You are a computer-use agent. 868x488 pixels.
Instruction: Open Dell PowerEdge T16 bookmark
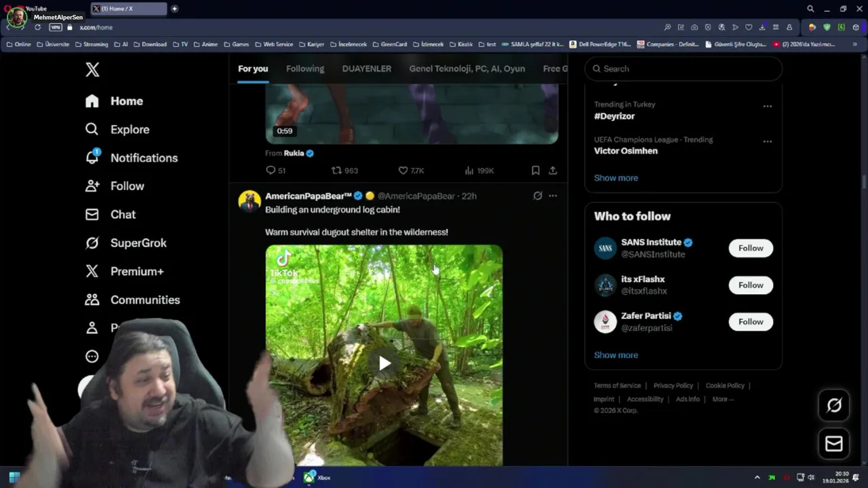click(600, 44)
